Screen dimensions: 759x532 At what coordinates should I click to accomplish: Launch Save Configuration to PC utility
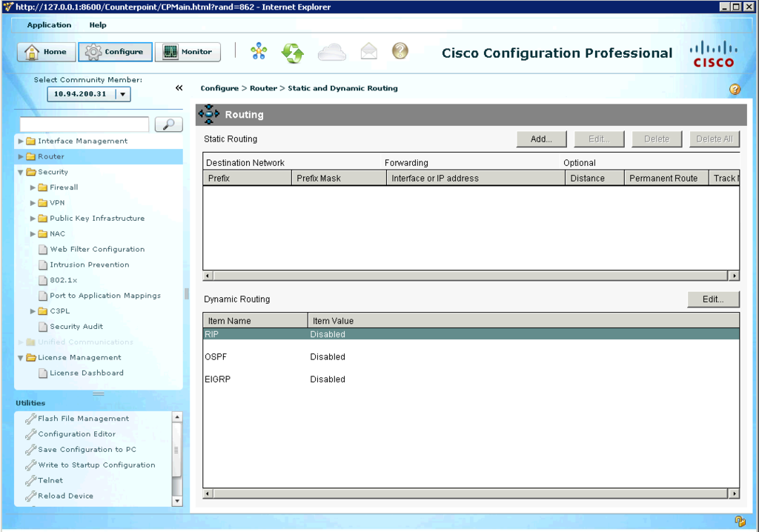pyautogui.click(x=87, y=449)
